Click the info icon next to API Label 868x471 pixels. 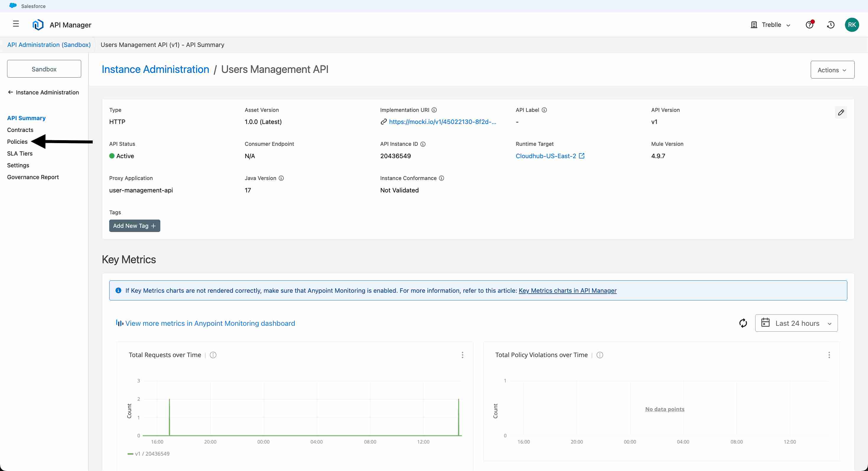click(544, 110)
